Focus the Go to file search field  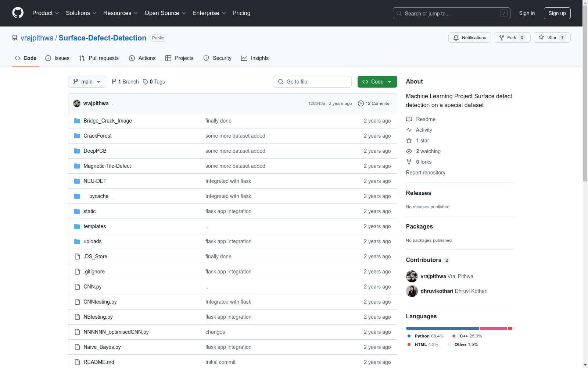point(312,82)
